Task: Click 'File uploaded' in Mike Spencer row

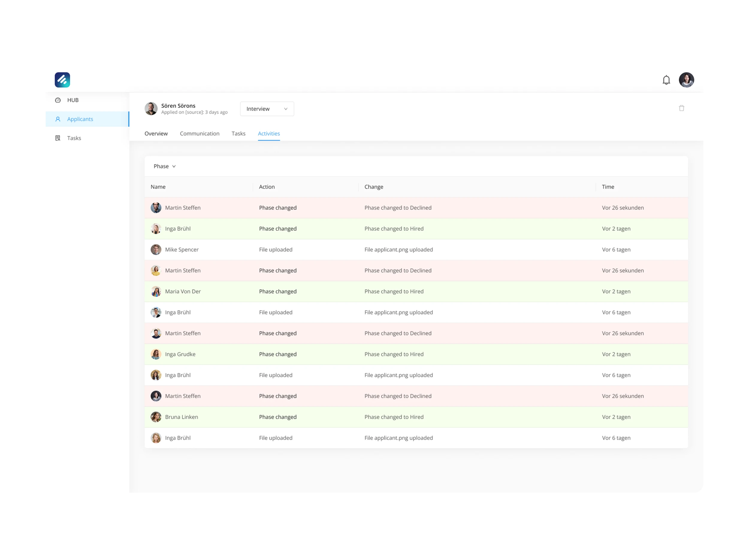Action: [276, 249]
